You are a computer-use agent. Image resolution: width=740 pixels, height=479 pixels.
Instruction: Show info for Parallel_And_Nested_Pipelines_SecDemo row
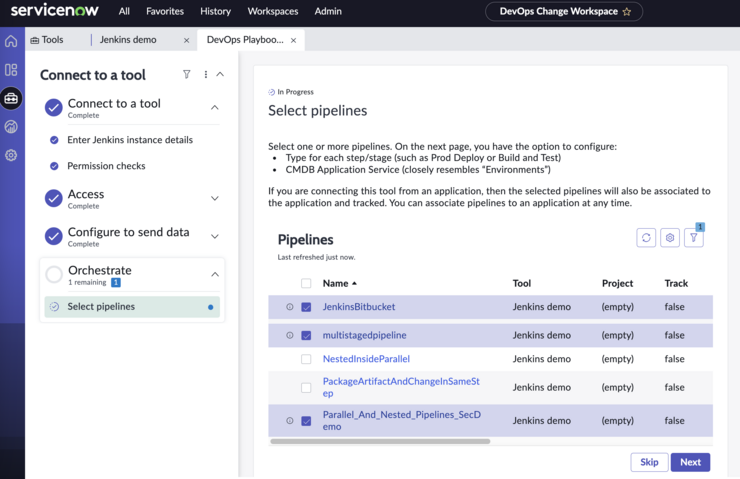(x=290, y=420)
